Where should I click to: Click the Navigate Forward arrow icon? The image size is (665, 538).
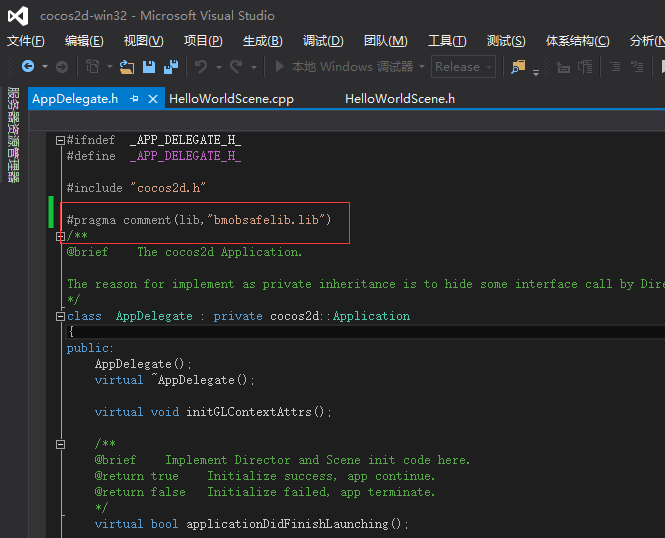point(62,67)
